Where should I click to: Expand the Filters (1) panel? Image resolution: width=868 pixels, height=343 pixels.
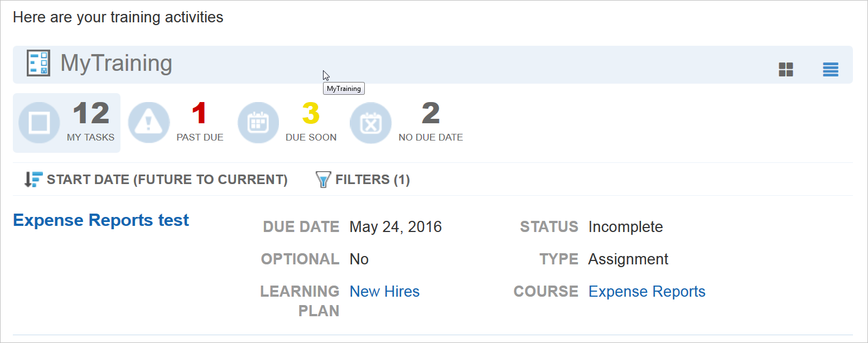tap(372, 180)
